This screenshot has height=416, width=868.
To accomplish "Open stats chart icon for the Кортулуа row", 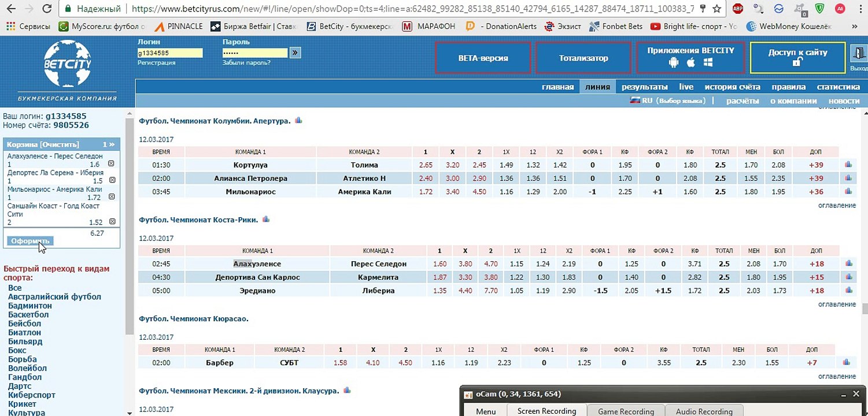I will (848, 165).
